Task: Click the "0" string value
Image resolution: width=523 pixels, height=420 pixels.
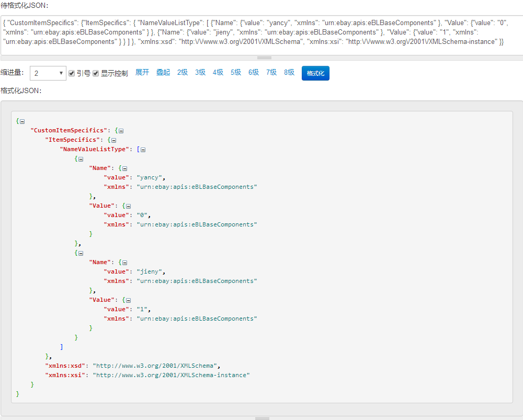Action: click(x=142, y=215)
